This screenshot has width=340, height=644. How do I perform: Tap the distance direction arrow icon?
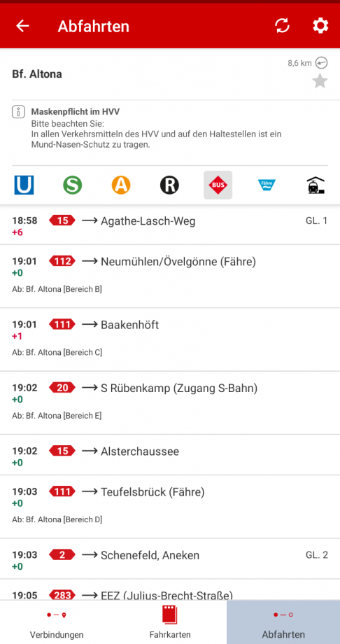(322, 63)
